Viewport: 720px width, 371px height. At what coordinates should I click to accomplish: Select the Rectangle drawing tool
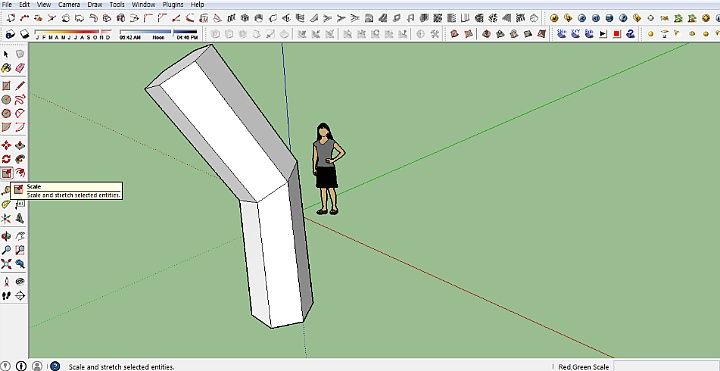coord(6,86)
